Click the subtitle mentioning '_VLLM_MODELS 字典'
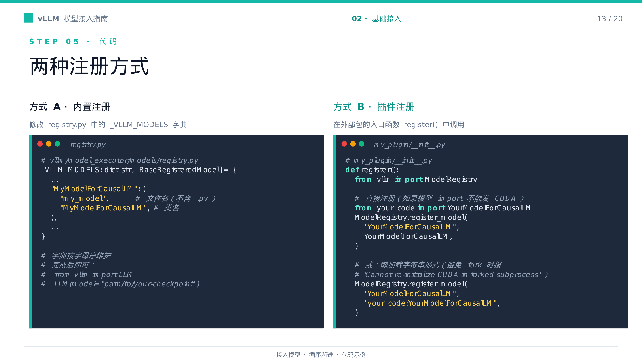 click(108, 124)
